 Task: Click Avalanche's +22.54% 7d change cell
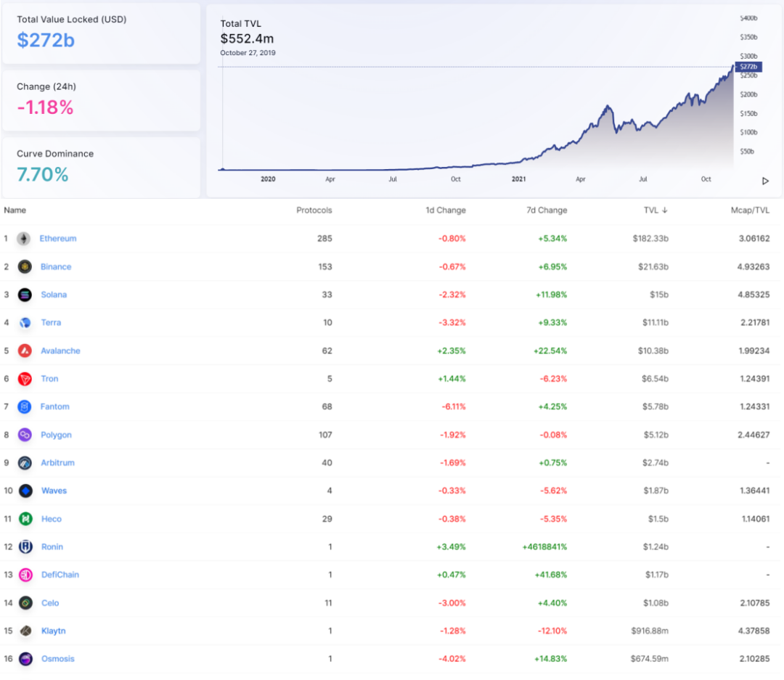(x=550, y=351)
